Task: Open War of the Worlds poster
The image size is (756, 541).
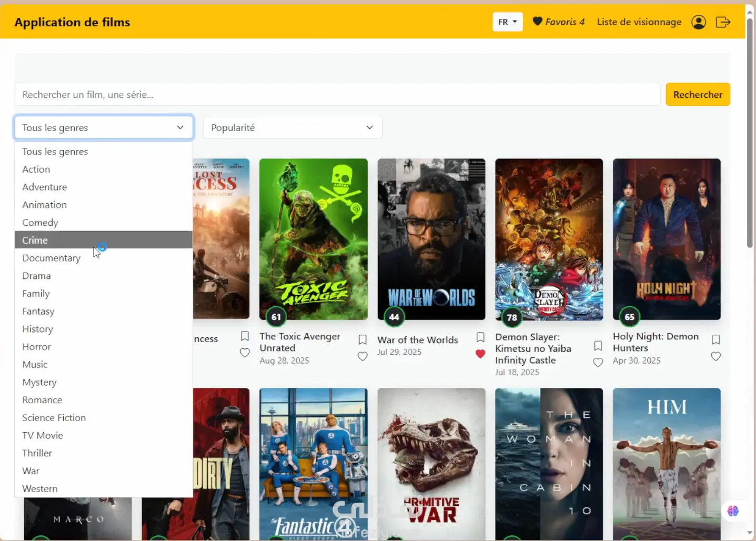Action: pos(431,239)
